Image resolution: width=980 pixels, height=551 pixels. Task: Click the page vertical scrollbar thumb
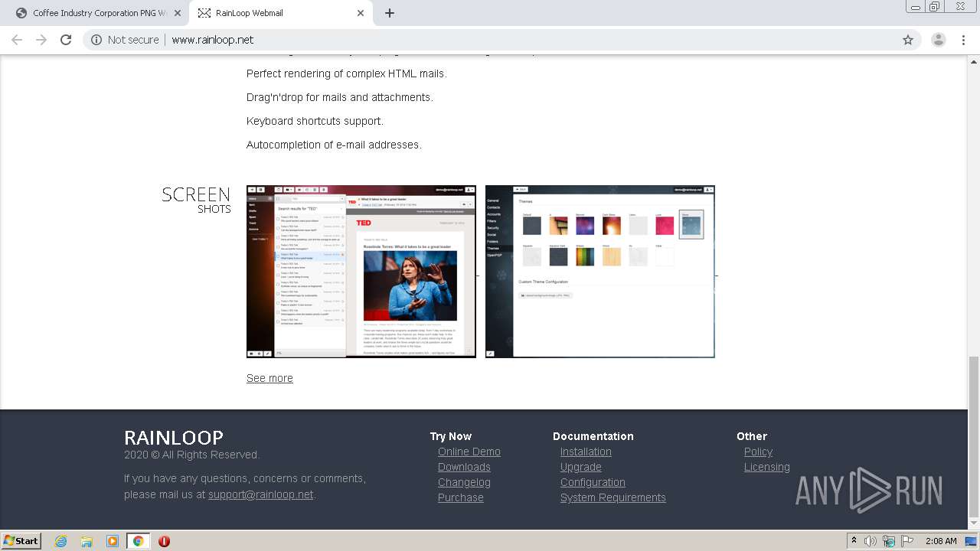click(x=973, y=436)
